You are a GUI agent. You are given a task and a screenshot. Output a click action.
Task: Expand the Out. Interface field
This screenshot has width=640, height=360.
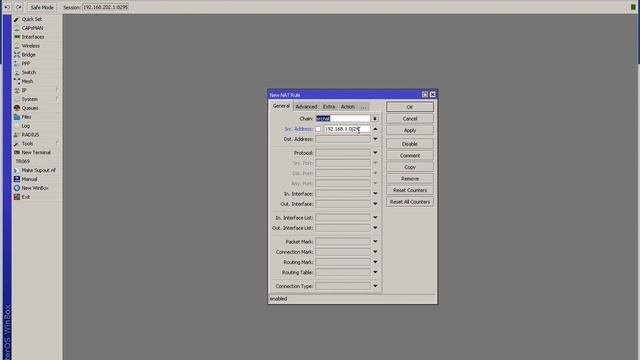(x=375, y=204)
